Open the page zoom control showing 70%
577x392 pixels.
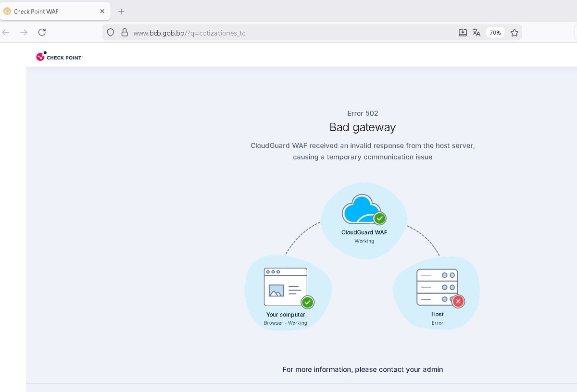(495, 32)
